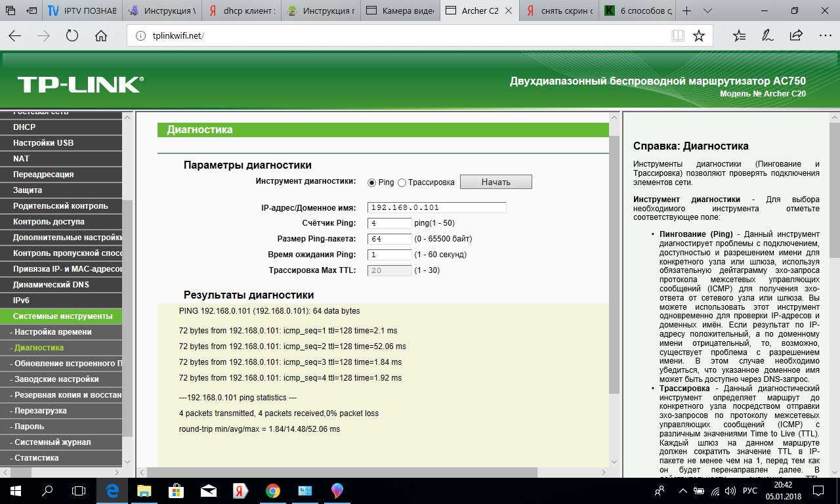Click the diagnostics panel vertical scrollbar
Image resolution: width=840 pixels, height=504 pixels.
pyautogui.click(x=614, y=262)
